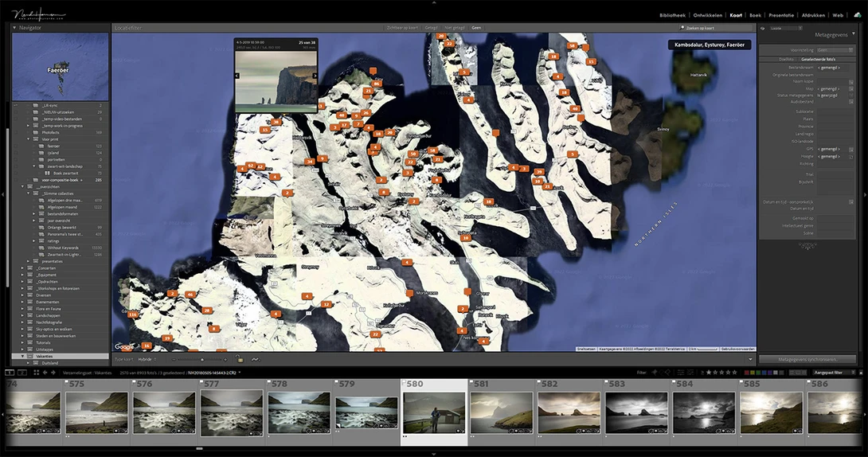Image resolution: width=868 pixels, height=457 pixels.
Task: Toggle the unflagged photos filter flag
Action: point(662,373)
